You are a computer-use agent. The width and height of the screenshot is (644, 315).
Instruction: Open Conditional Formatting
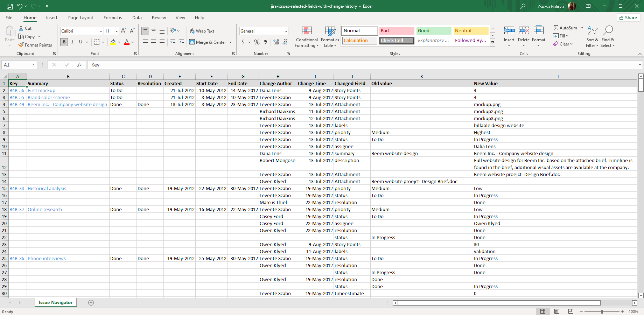(x=307, y=37)
